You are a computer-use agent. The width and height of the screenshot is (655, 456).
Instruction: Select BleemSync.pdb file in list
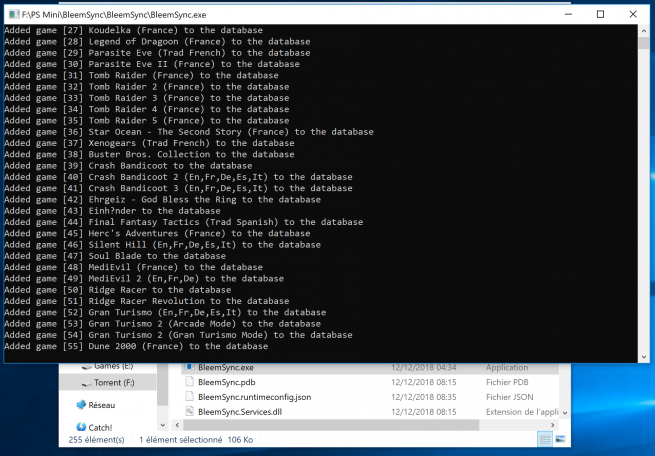(226, 382)
